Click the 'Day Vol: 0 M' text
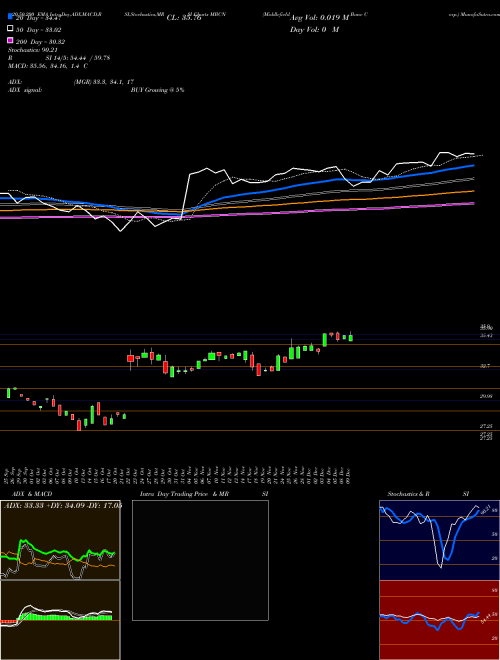Viewport: 500px width, 660px height. point(314,29)
